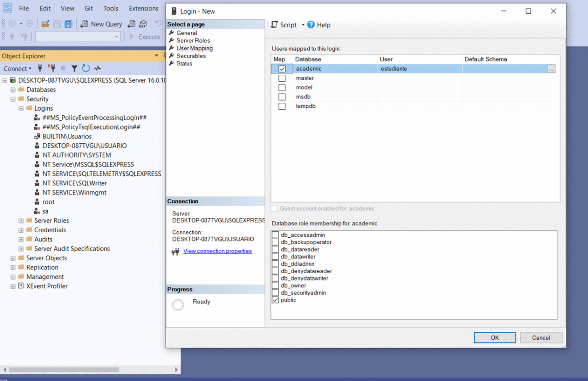Click the SSMS application logo icon
Viewport: 588px width, 381px height.
coord(7,8)
